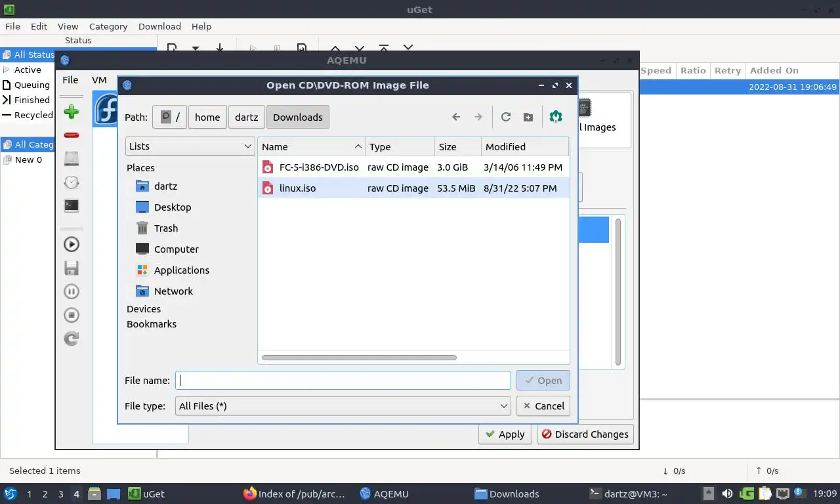Open uGet Help menu
The width and height of the screenshot is (840, 504).
pos(201,26)
